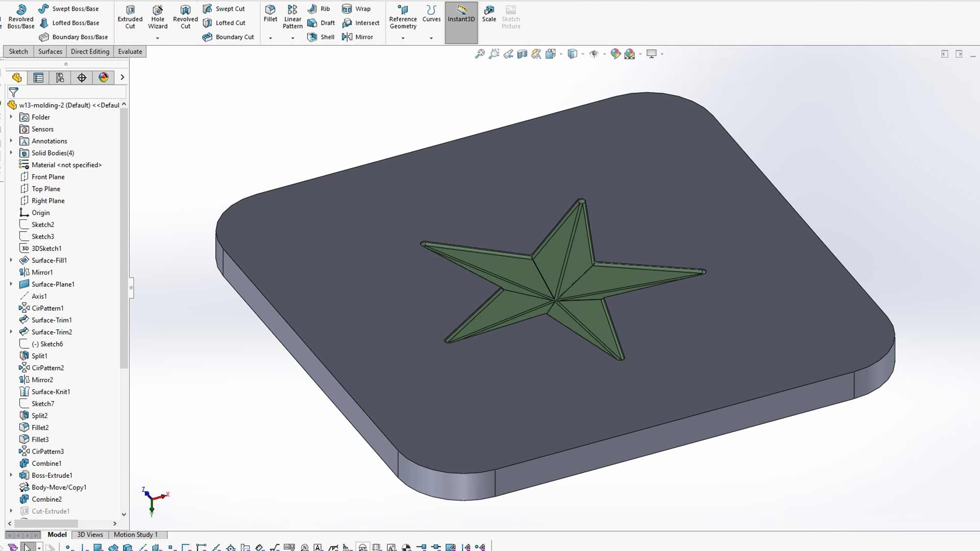Click the Swept Cut tool
The image size is (980, 551).
[224, 9]
